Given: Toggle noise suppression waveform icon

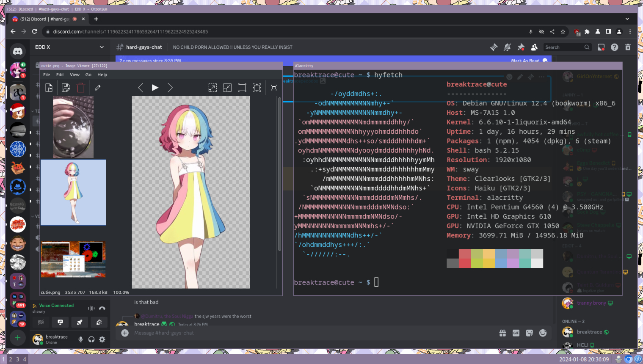Looking at the screenshot, I should tap(91, 308).
